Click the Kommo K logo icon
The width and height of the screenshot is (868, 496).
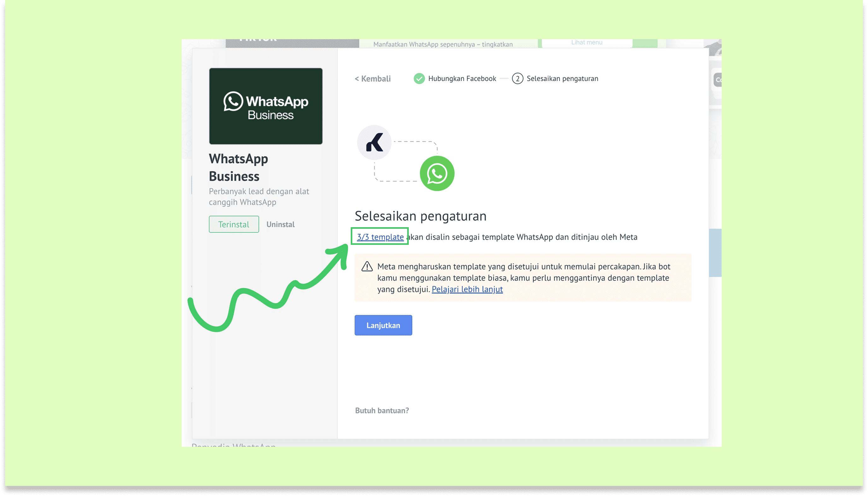coord(374,142)
